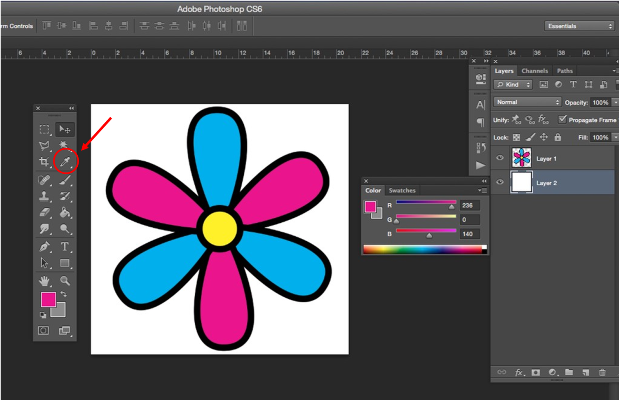Choose the Rectangular Marquee tool
The height and width of the screenshot is (400, 619).
(x=44, y=129)
